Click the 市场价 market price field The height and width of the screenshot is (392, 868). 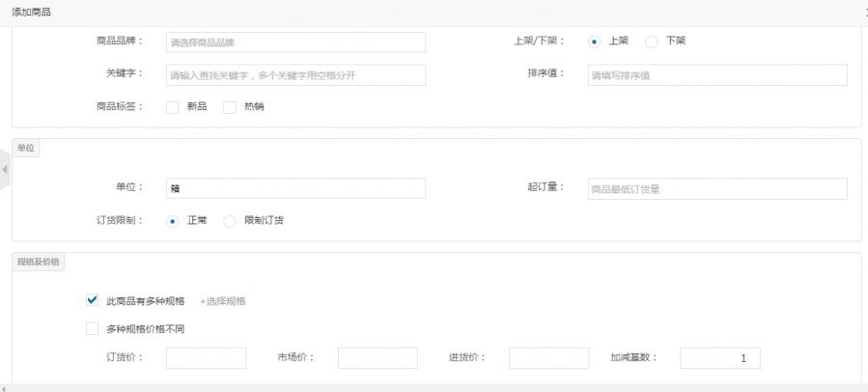pos(378,358)
